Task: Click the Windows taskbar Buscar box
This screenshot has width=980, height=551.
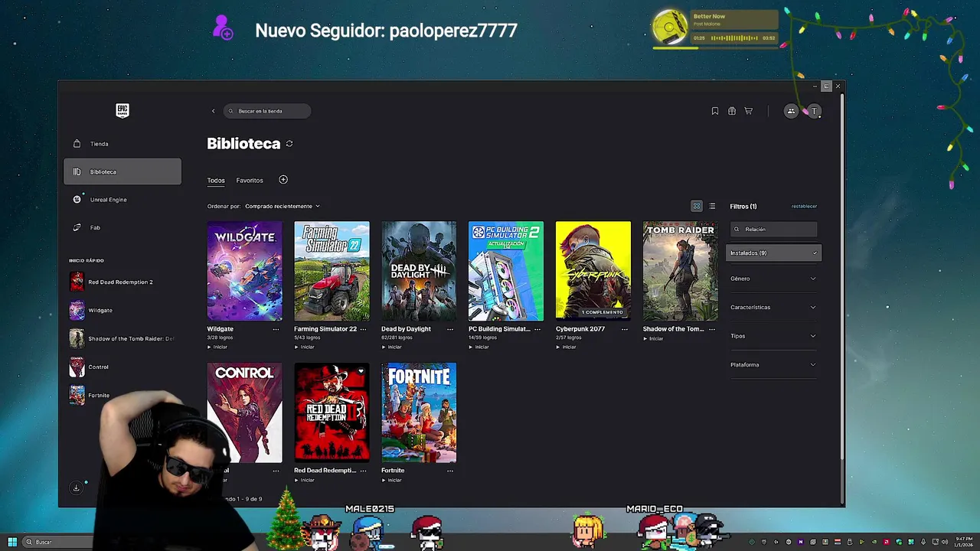Action: click(x=57, y=542)
